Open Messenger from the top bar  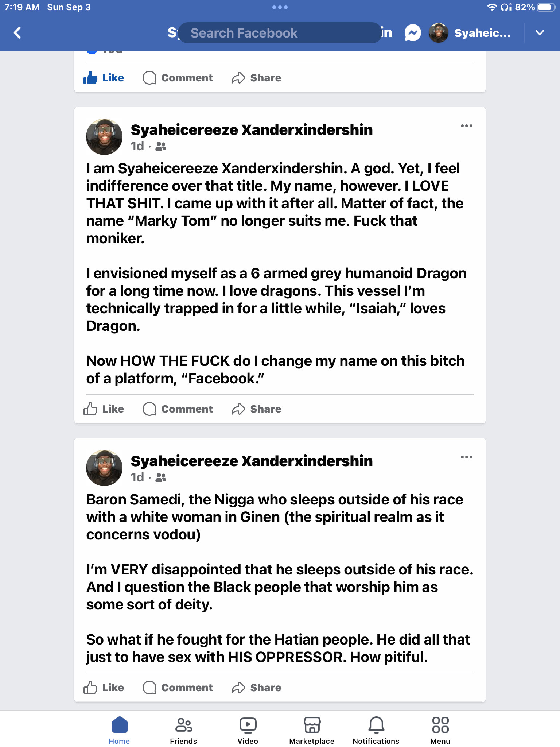tap(413, 33)
